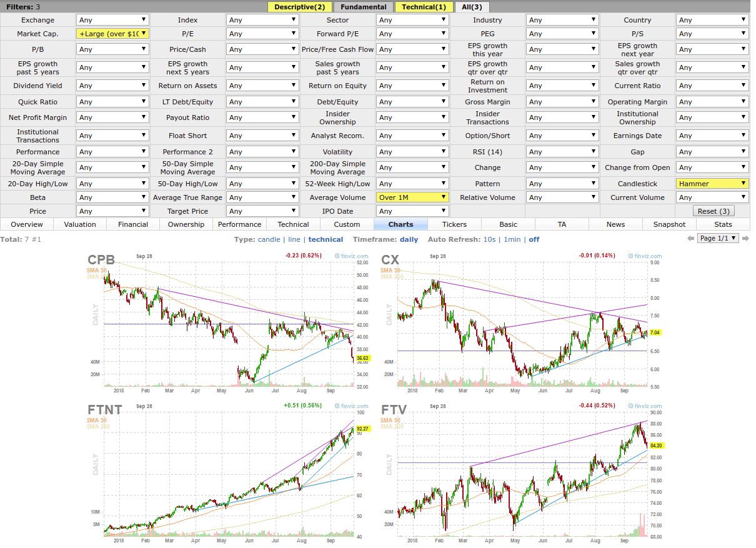Expand the Volatility filter dropdown
Viewport: 756px width, 548px height.
[x=412, y=152]
